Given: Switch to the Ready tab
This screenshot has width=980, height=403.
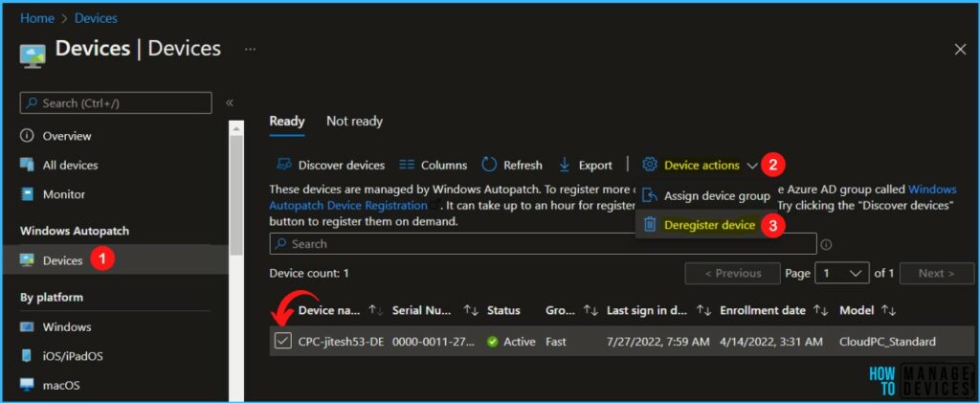Looking at the screenshot, I should [x=287, y=122].
